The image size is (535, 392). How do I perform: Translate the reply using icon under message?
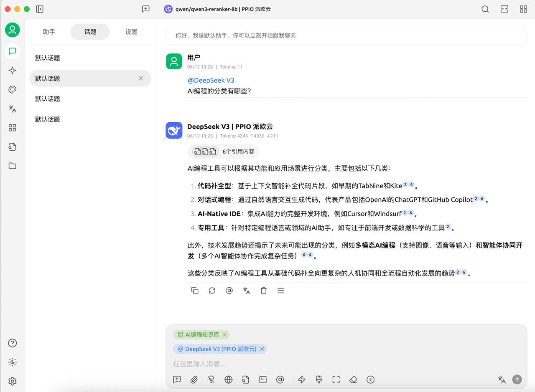pos(247,291)
